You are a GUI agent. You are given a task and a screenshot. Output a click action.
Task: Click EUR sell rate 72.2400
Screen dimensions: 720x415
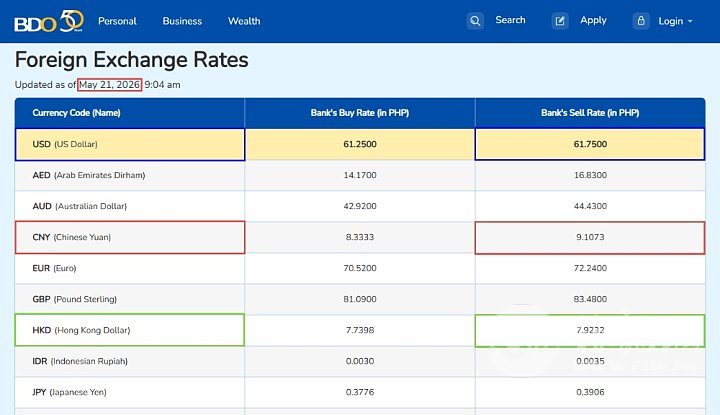pos(590,268)
